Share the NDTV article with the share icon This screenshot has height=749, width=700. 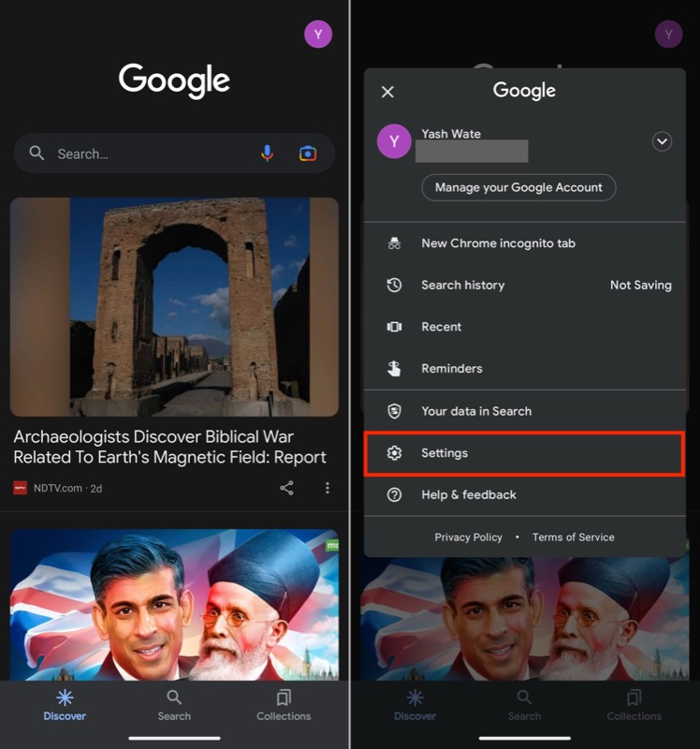[286, 488]
